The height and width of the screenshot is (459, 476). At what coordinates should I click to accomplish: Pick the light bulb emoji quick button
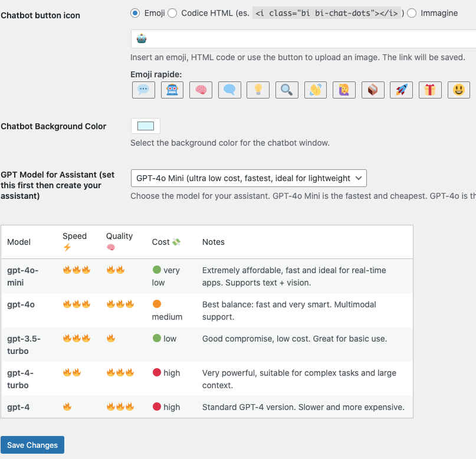click(258, 90)
